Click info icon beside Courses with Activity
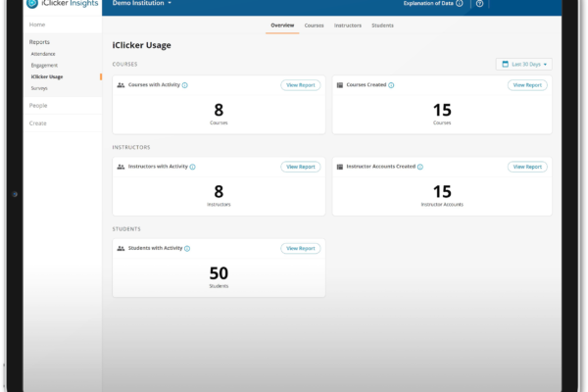Screen dimensions: 588x392 tap(185, 85)
